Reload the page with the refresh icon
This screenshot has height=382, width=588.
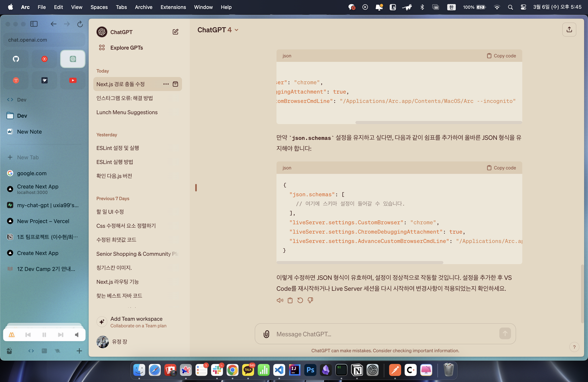80,24
